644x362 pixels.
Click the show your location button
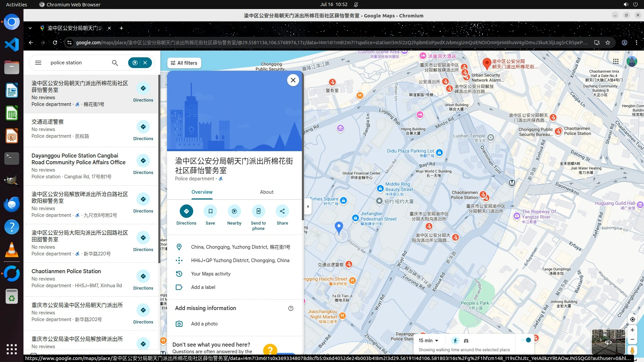[x=632, y=319]
